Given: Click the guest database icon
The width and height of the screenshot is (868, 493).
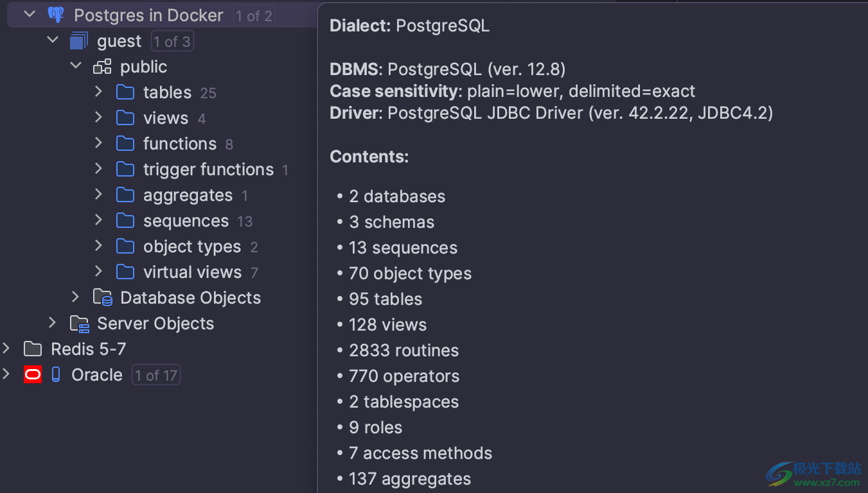Looking at the screenshot, I should [79, 41].
